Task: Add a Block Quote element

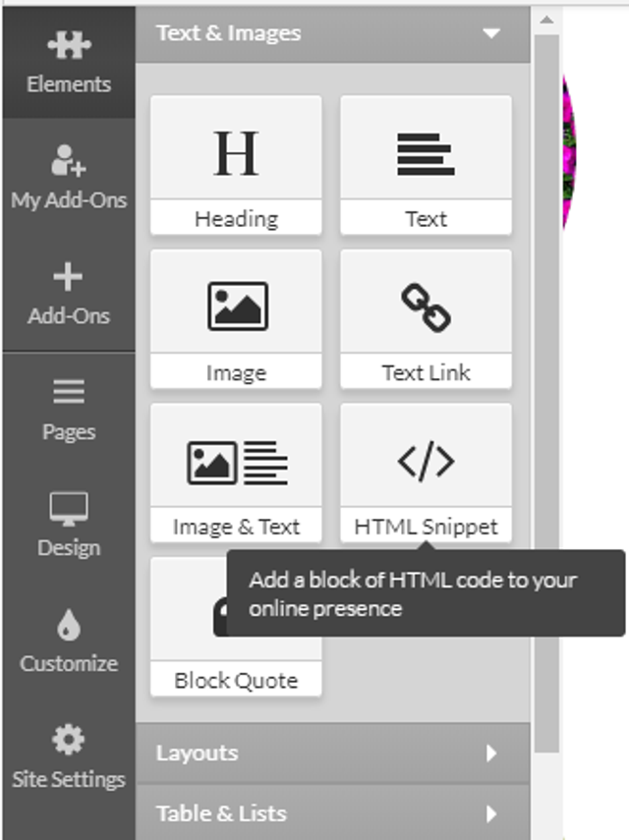Action: pos(236,627)
